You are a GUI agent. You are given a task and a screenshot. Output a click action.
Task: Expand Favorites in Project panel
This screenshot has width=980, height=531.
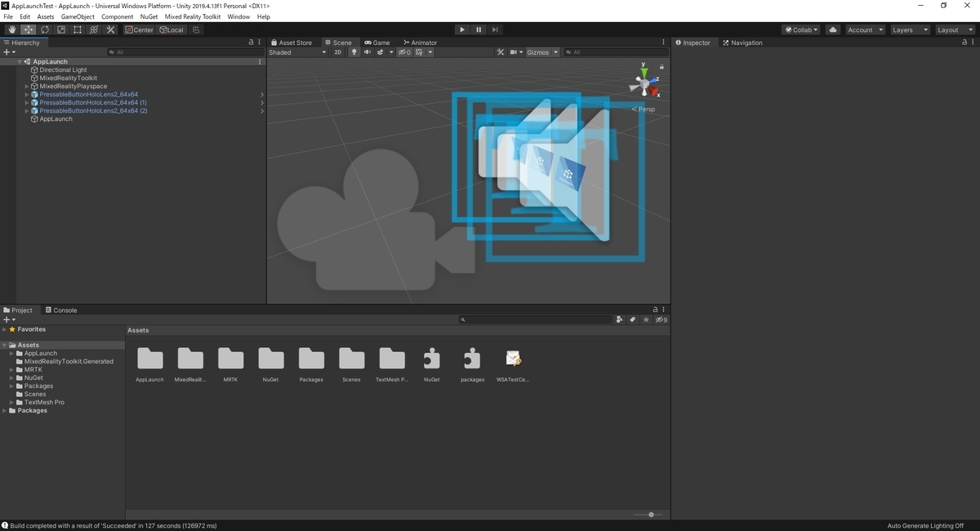coord(4,330)
